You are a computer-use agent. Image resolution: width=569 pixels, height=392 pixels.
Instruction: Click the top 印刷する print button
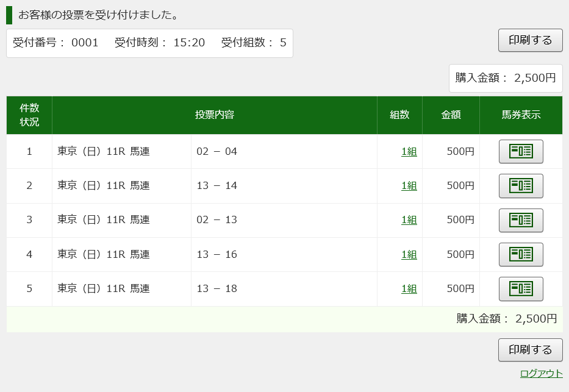click(530, 40)
